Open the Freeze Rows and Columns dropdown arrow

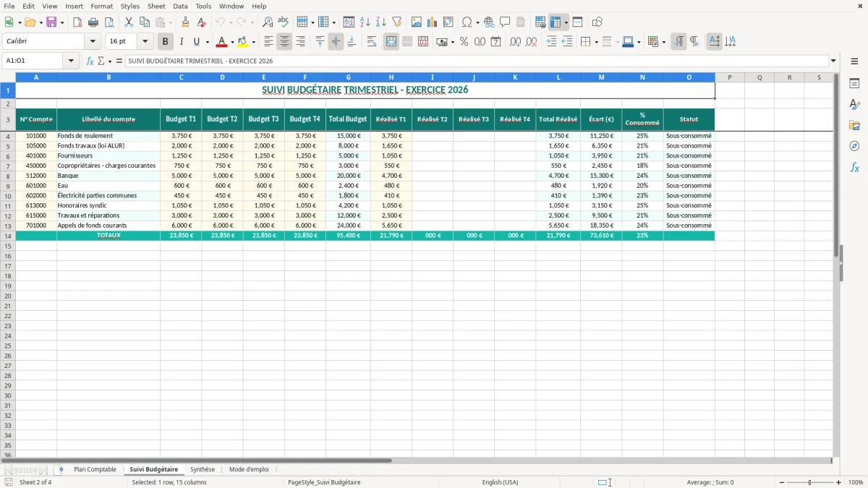pos(566,22)
